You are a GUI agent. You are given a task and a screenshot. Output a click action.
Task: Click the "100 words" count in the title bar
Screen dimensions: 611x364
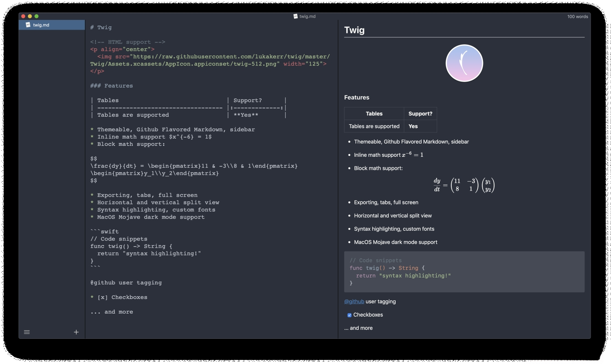point(578,17)
